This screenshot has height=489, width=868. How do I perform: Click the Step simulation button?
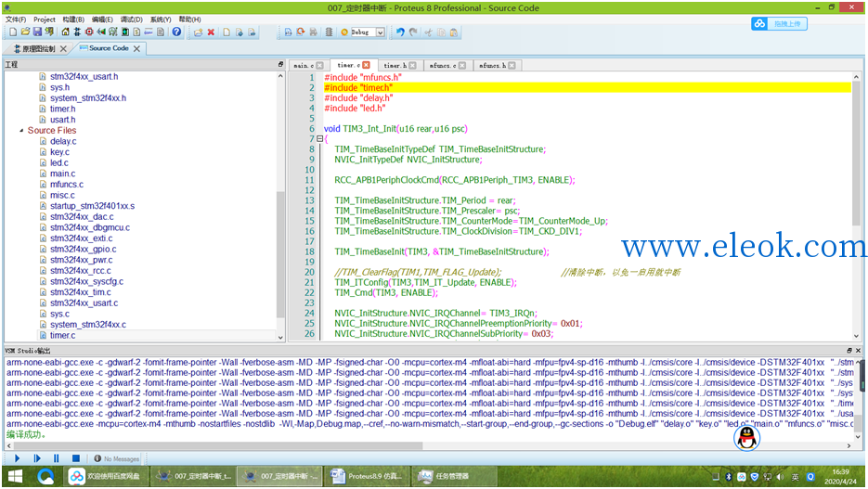pyautogui.click(x=36, y=458)
